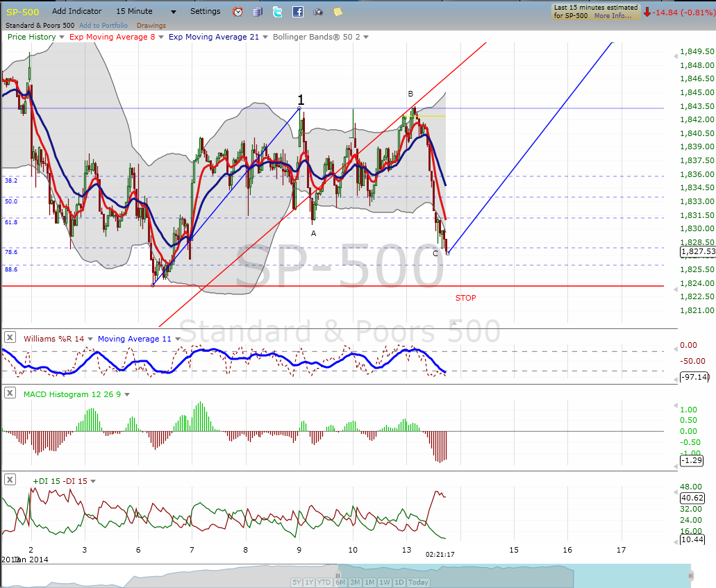
Task: Select the 6M time range button
Action: click(x=341, y=582)
